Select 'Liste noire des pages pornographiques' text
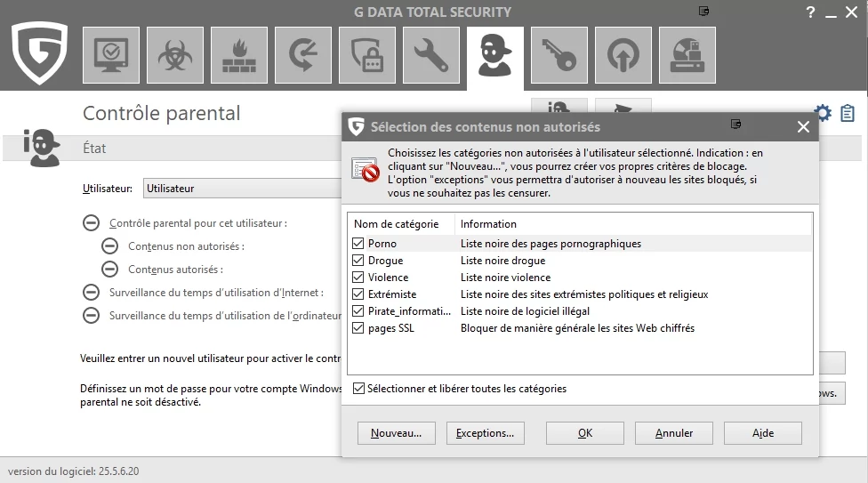The image size is (868, 483). pos(551,244)
